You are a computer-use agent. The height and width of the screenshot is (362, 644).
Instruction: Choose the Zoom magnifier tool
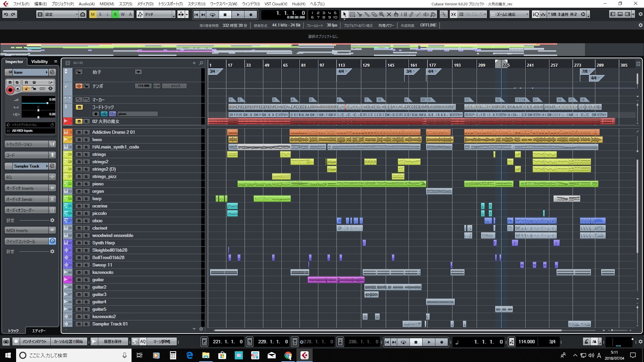click(x=382, y=14)
